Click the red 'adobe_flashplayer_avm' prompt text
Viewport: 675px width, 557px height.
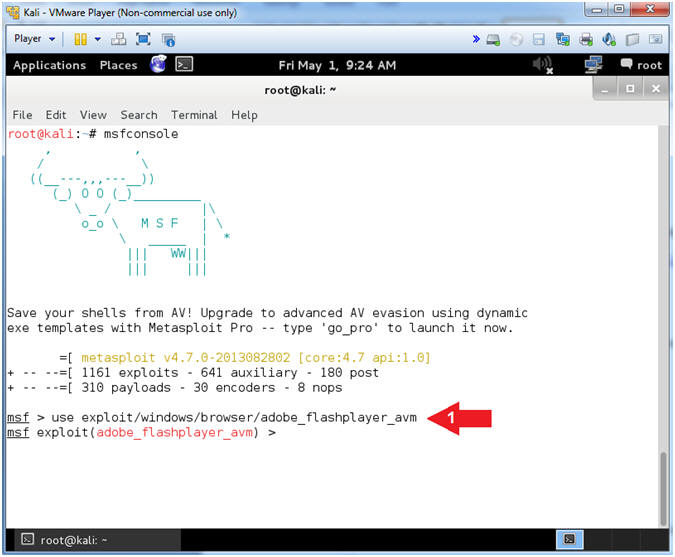[174, 432]
